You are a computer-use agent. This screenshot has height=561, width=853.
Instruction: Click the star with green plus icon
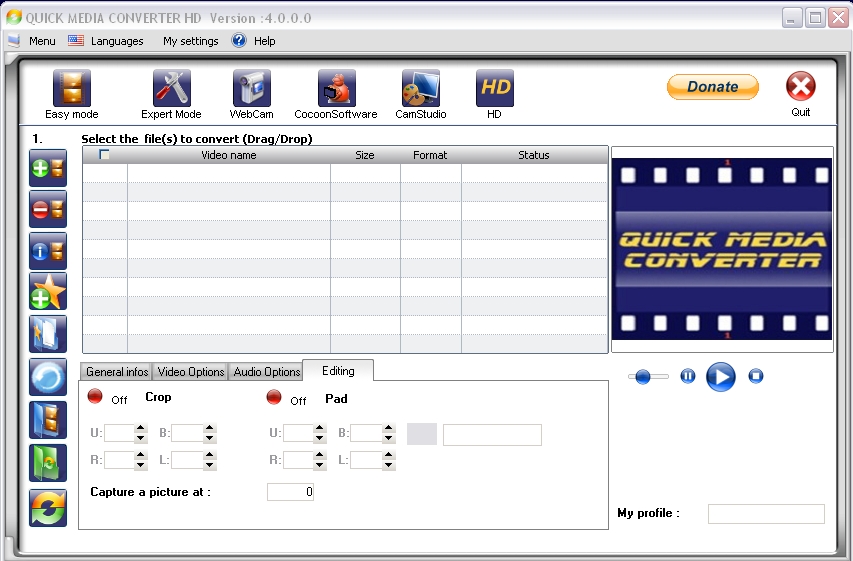(x=48, y=292)
